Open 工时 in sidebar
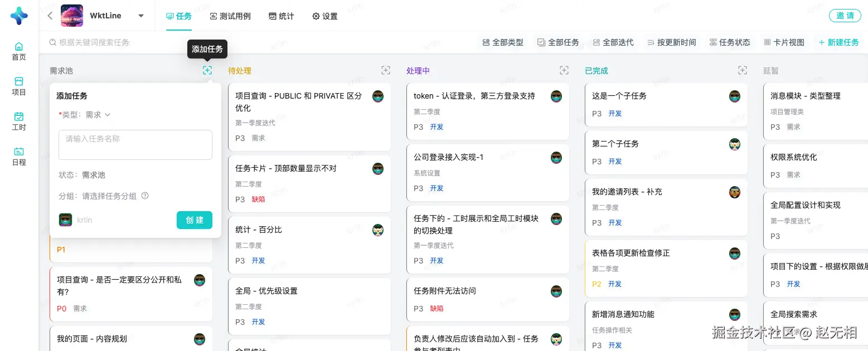The width and height of the screenshot is (868, 351). (19, 121)
